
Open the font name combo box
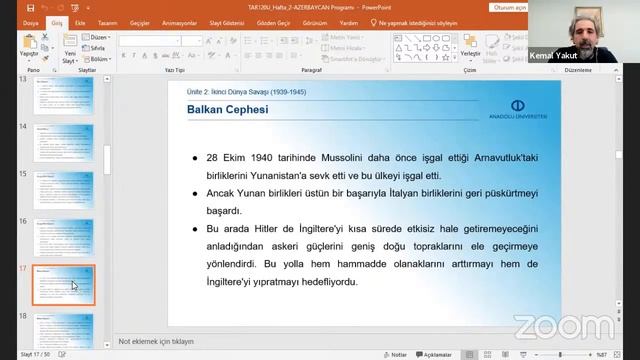point(150,41)
